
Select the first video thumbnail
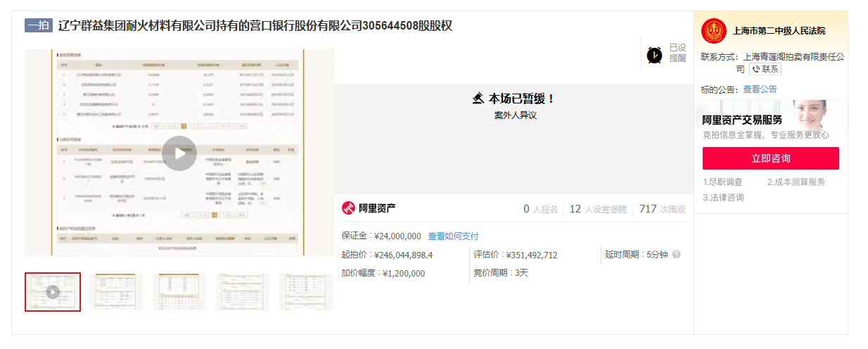[x=53, y=291]
